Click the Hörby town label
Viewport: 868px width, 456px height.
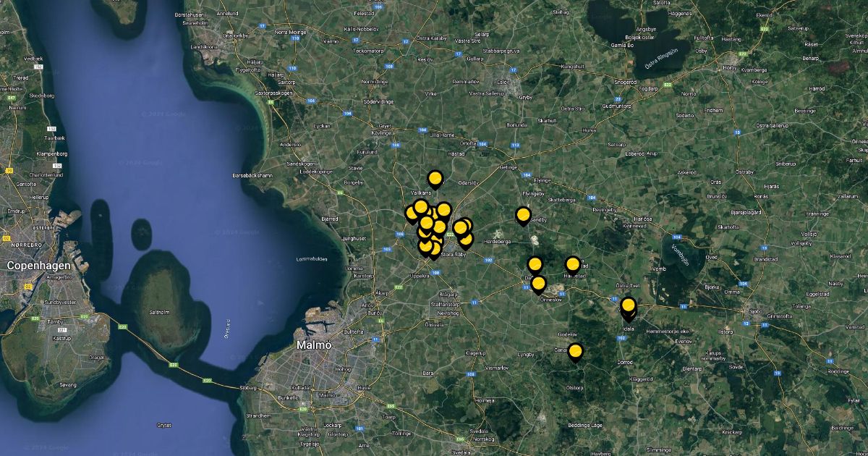coord(729,67)
